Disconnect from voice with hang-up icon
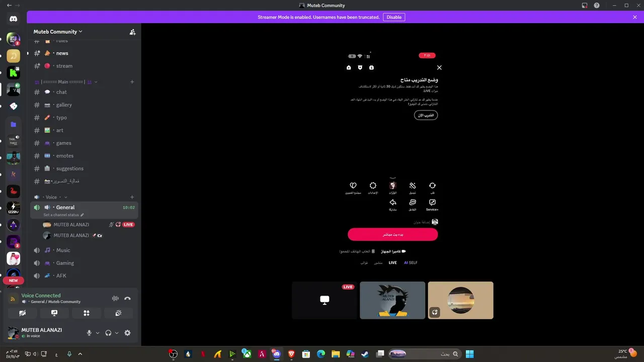The height and width of the screenshot is (362, 644). tap(127, 299)
